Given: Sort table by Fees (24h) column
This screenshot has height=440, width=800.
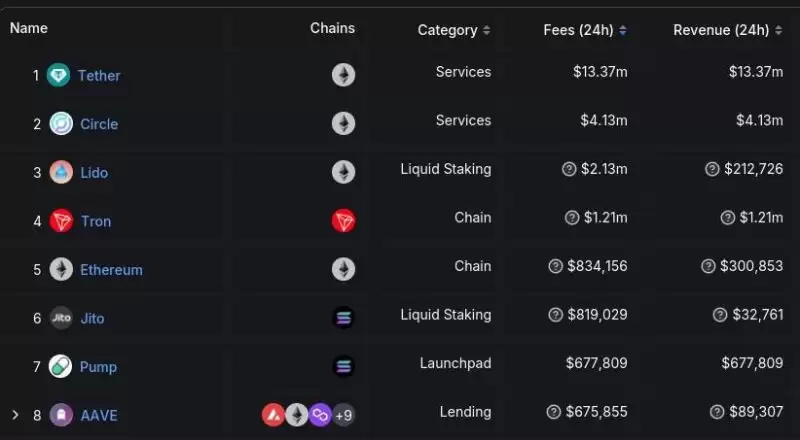Looking at the screenshot, I should (585, 30).
